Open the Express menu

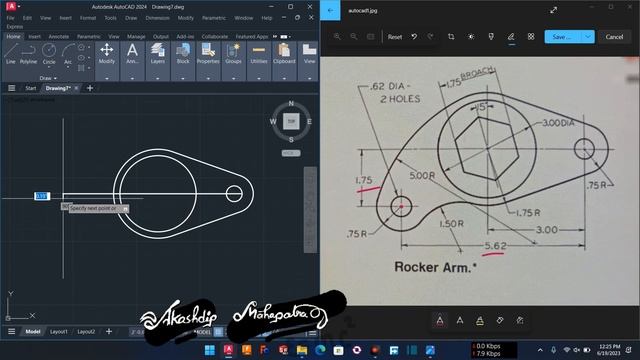[x=15, y=27]
